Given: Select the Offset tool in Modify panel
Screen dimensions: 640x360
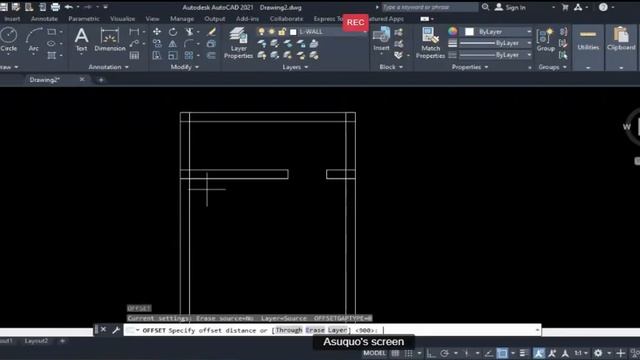Looking at the screenshot, I should tap(211, 55).
